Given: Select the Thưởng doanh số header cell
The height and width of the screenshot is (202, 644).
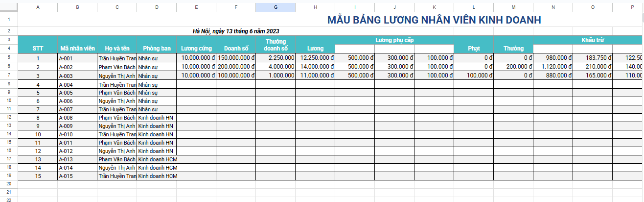Looking at the screenshot, I should (x=276, y=45).
